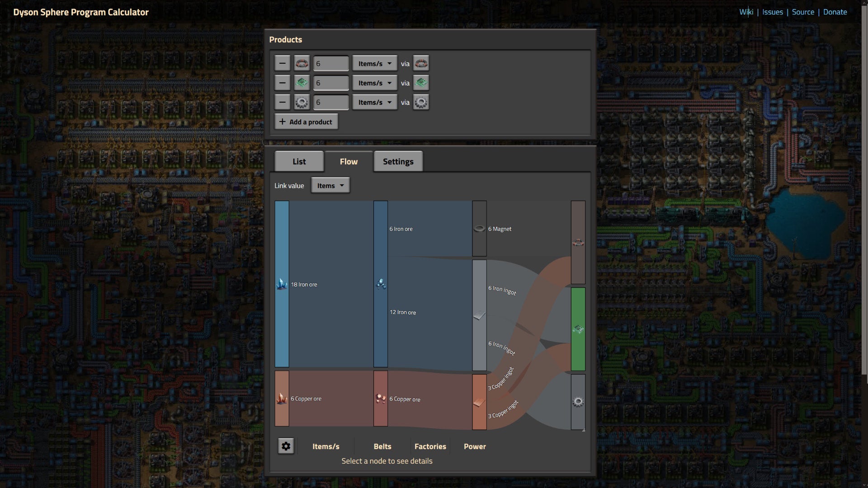Show the Factories column details
This screenshot has width=868, height=488.
(430, 446)
